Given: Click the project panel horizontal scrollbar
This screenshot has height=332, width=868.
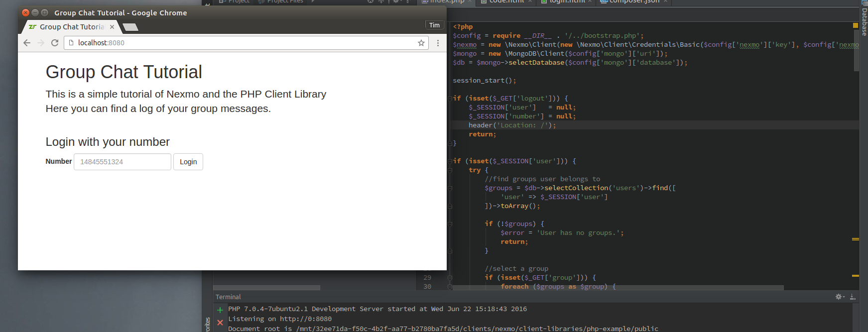Looking at the screenshot, I should (x=266, y=288).
